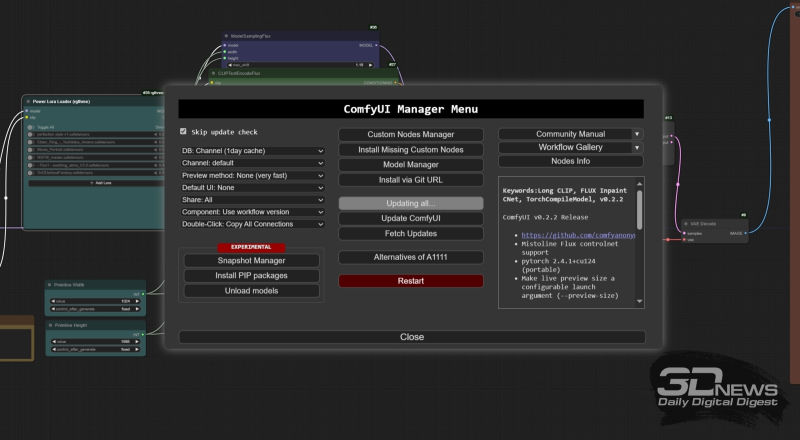Open Snapshot Manager
The height and width of the screenshot is (440, 800).
252,261
